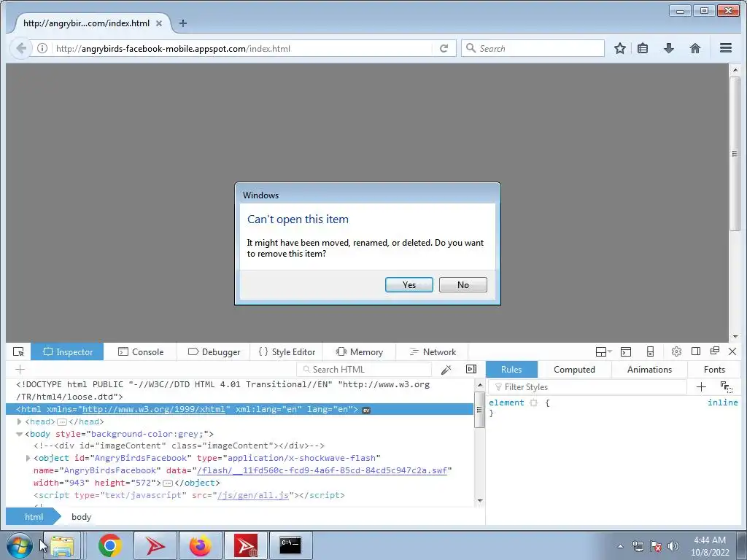Screen dimensions: 747x560
Task: Open the /js/gen/all.js link
Action: coord(253,495)
